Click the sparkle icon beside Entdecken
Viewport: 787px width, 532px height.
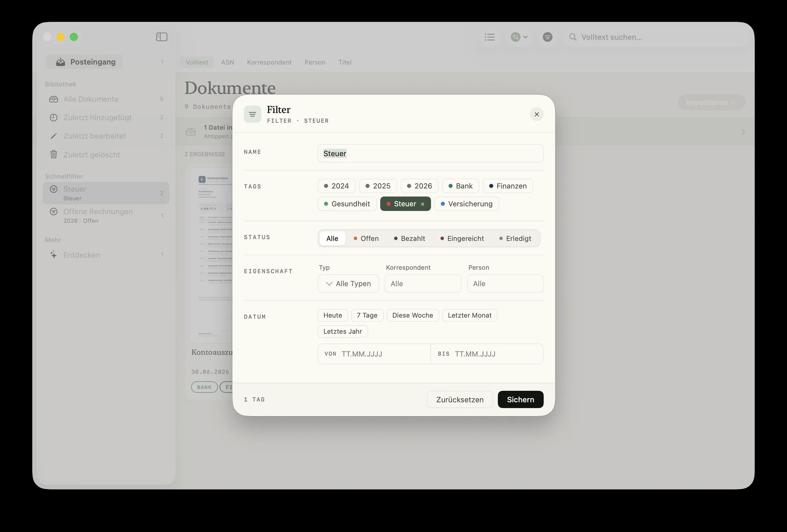pyautogui.click(x=54, y=255)
